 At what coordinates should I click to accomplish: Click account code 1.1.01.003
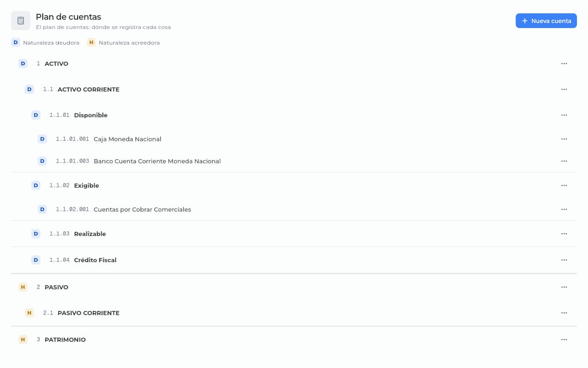pos(73,161)
